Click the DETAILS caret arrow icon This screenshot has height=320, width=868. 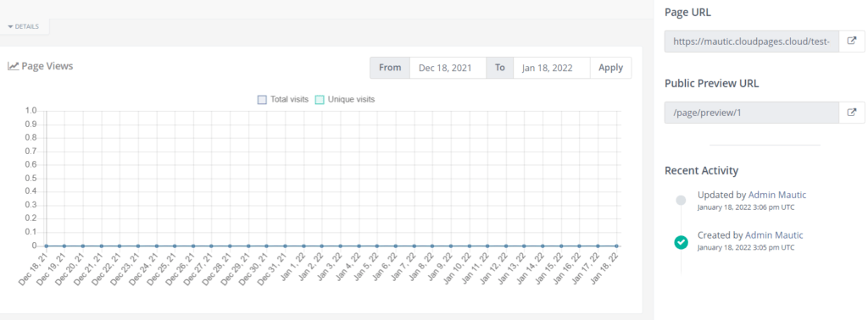pos(10,26)
